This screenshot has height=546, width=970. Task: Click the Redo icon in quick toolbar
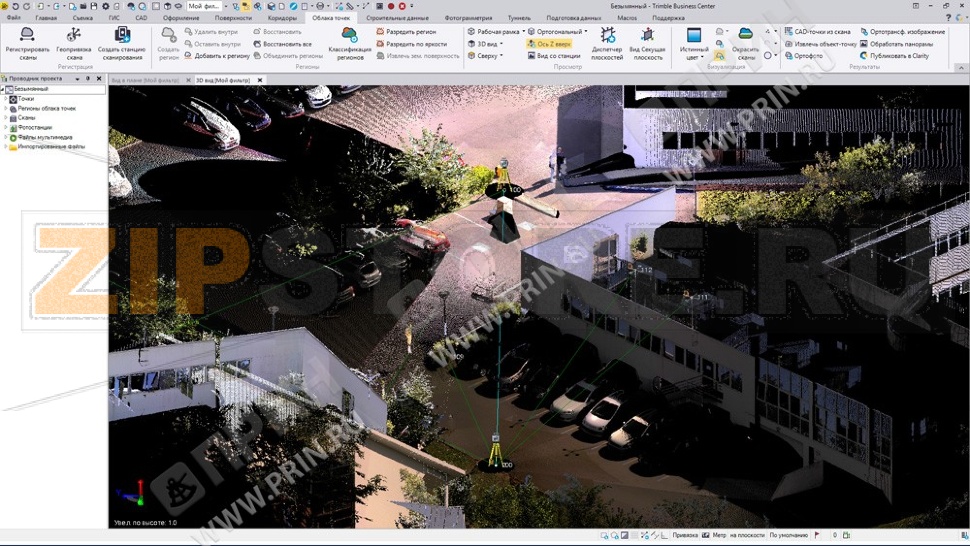click(x=26, y=6)
